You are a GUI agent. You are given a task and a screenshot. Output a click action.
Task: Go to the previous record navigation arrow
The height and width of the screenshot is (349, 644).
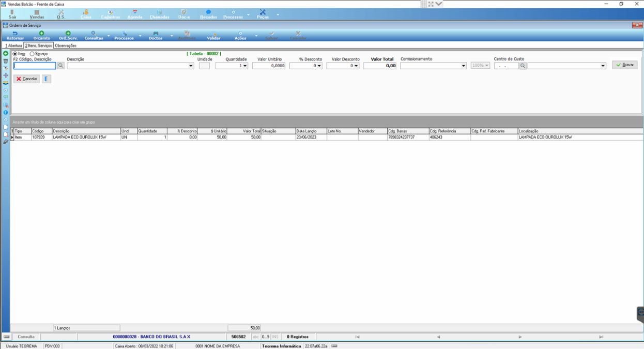[438, 337]
